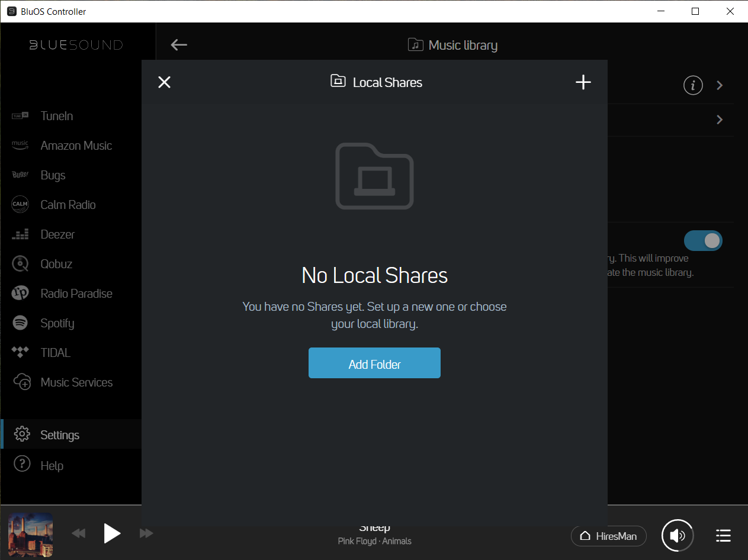Open the Help section

[52, 466]
